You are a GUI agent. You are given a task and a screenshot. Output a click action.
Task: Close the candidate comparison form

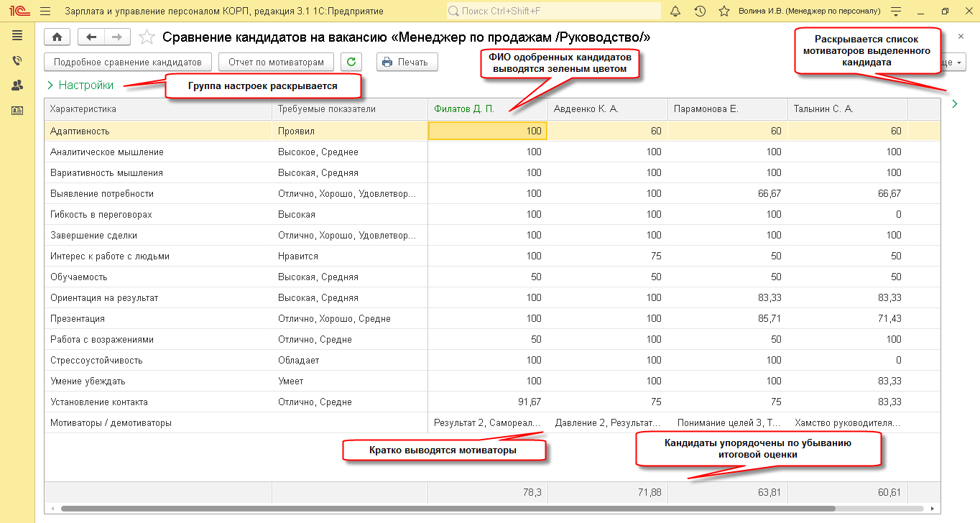coord(961,36)
